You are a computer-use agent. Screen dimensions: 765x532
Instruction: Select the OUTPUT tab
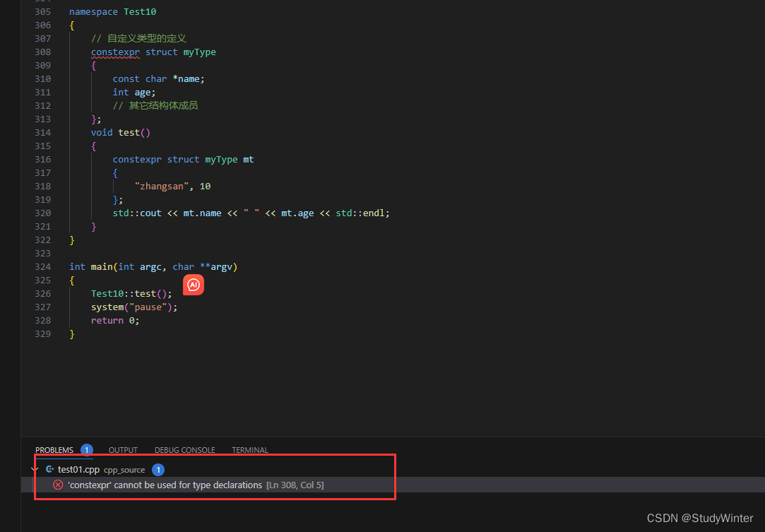[x=122, y=449]
